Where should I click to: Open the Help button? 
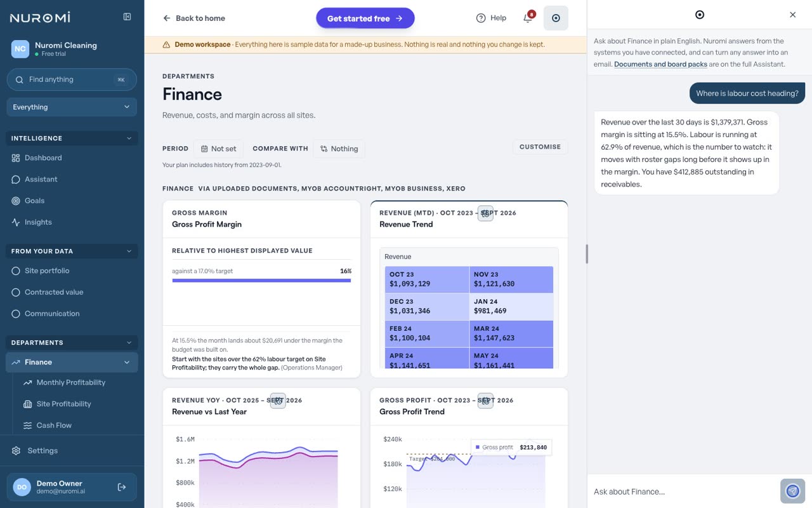tap(491, 18)
